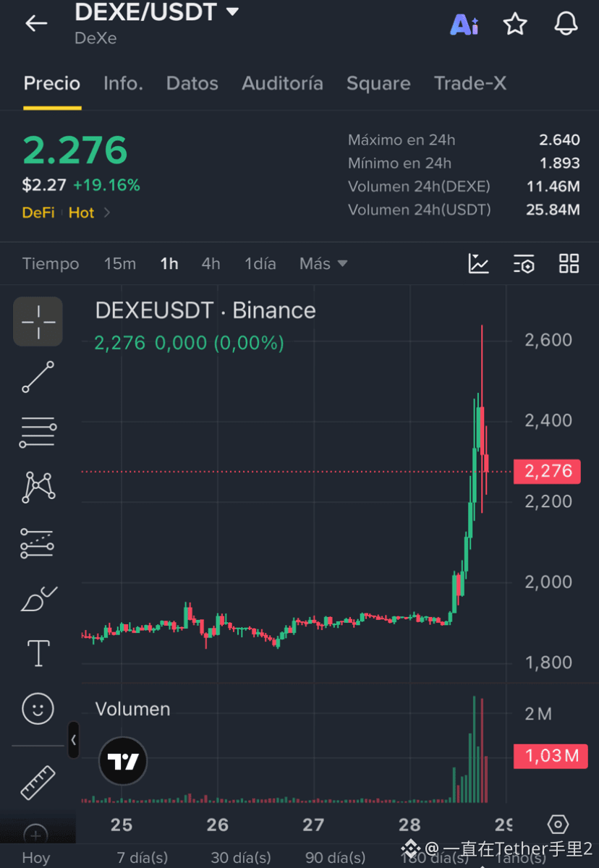Select the 30 día(s) range
This screenshot has width=599, height=868.
coord(241,858)
